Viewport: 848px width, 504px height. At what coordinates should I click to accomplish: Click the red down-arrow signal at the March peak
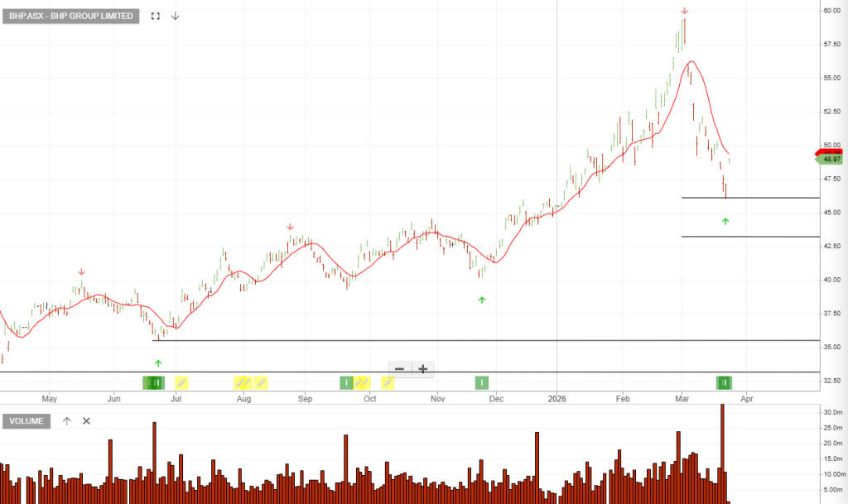click(685, 11)
